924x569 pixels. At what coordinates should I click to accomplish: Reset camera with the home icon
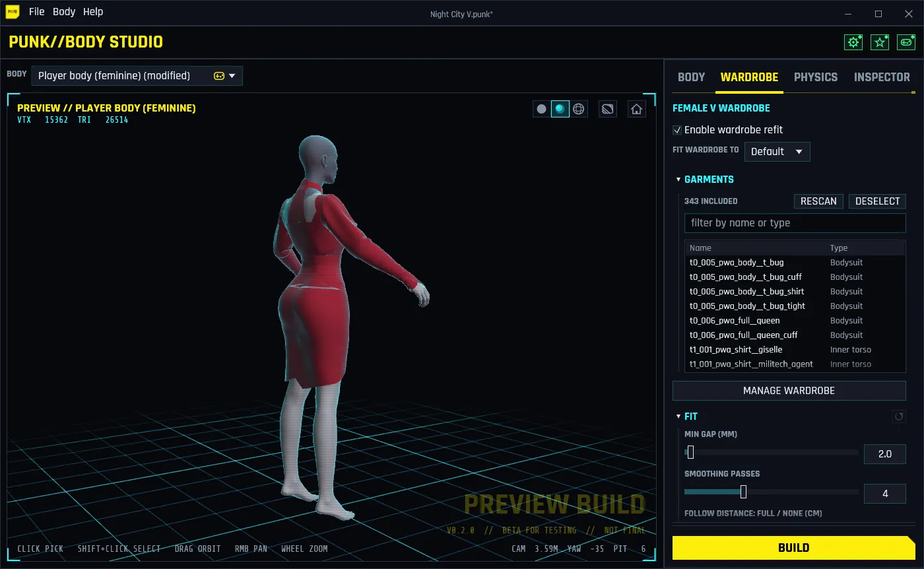636,109
